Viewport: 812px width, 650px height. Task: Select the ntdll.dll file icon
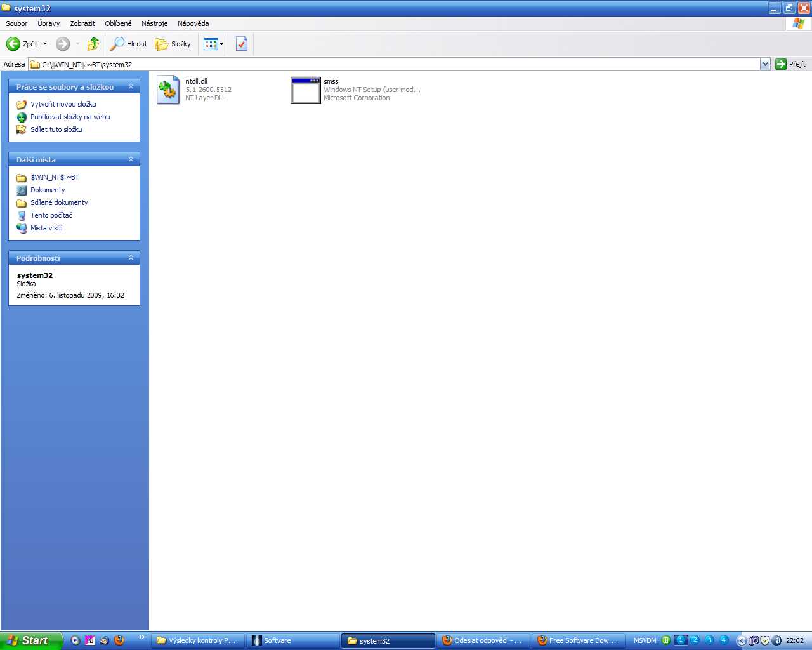pos(168,90)
